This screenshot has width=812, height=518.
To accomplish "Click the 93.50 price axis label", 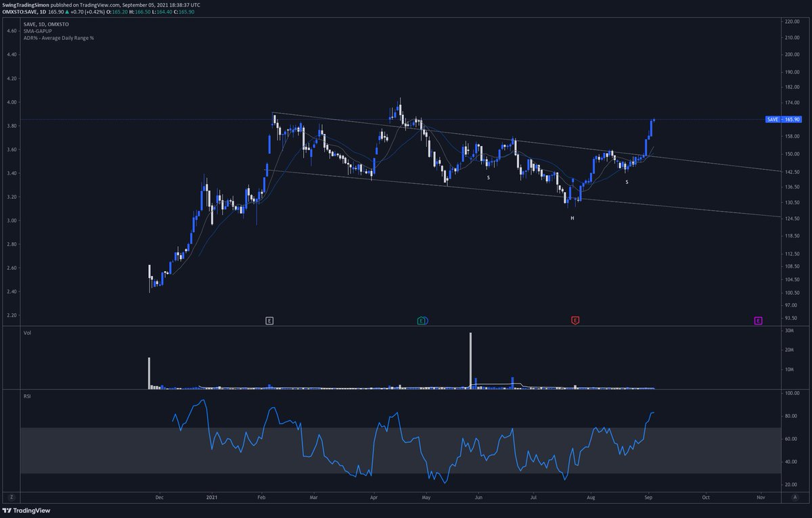I will [791, 318].
